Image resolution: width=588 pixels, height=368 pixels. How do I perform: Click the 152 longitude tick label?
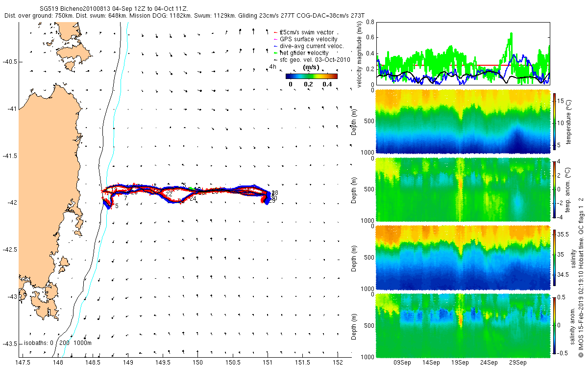(x=338, y=362)
